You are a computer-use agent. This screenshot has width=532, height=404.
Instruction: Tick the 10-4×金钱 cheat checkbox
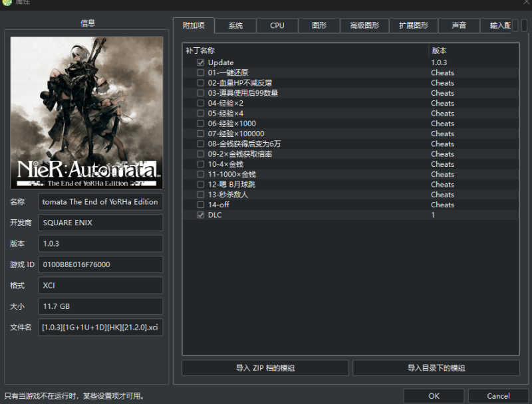pos(201,164)
